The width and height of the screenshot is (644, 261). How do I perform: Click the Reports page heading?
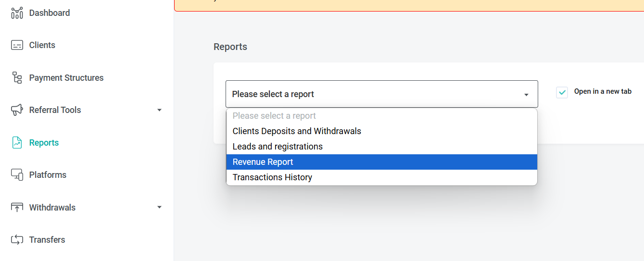(x=230, y=47)
